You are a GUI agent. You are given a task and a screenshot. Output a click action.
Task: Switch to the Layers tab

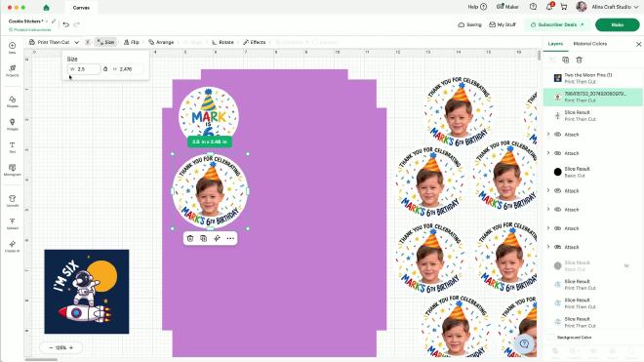[x=555, y=44]
